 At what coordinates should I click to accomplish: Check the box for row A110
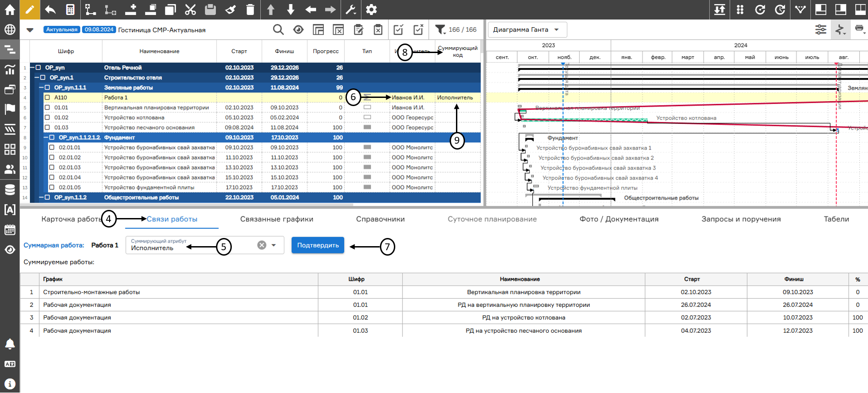tap(47, 97)
